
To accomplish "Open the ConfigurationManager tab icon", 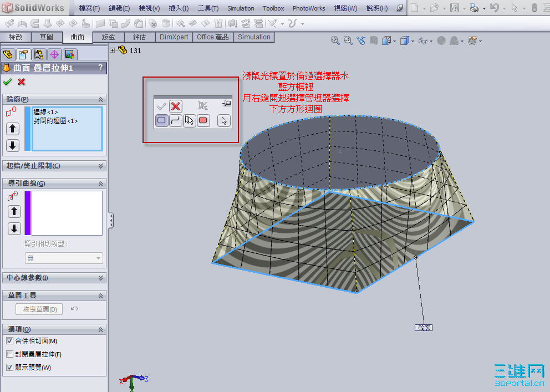I will tap(39, 54).
